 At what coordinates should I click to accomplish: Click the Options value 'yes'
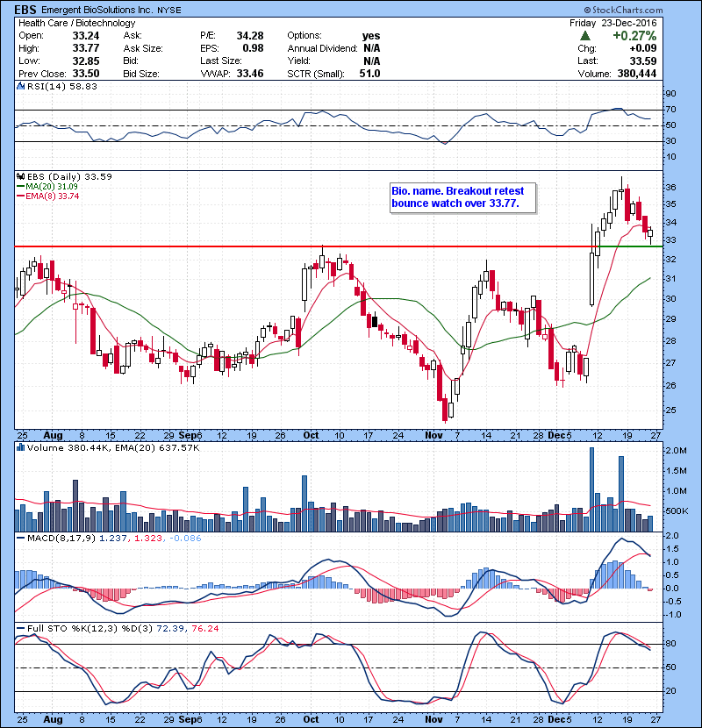[371, 36]
